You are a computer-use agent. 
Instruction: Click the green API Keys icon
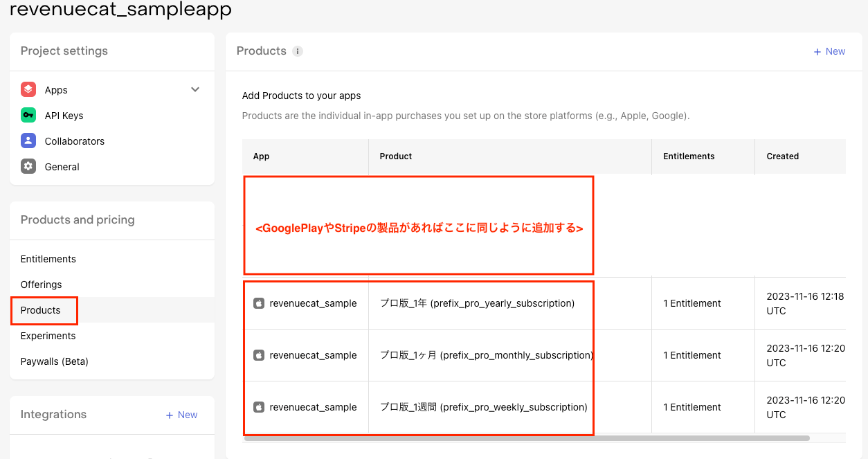28,116
